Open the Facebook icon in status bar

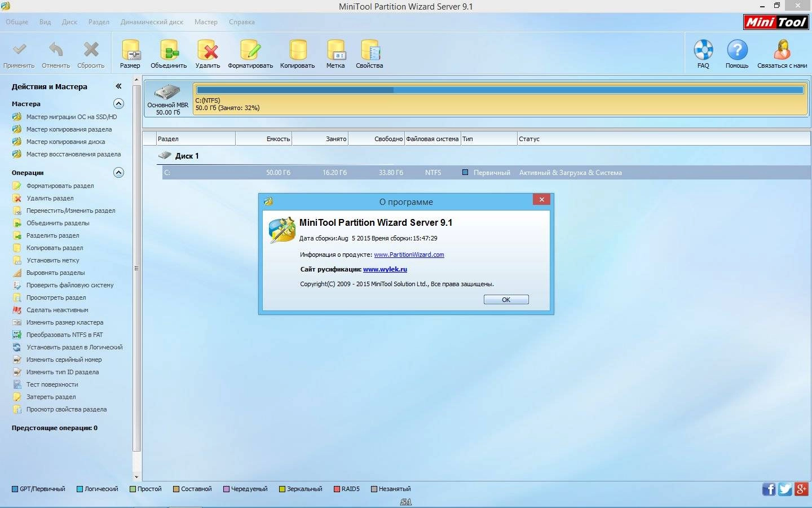pyautogui.click(x=769, y=489)
